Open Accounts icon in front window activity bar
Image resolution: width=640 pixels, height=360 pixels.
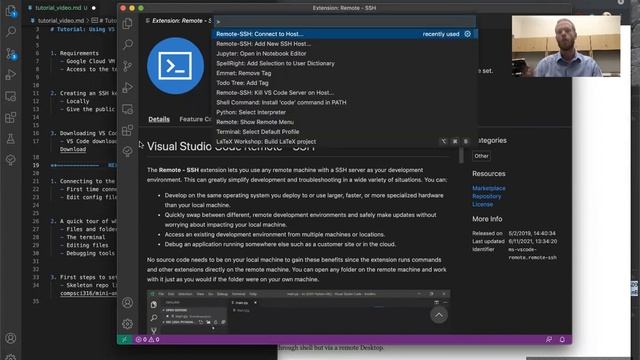tap(127, 302)
